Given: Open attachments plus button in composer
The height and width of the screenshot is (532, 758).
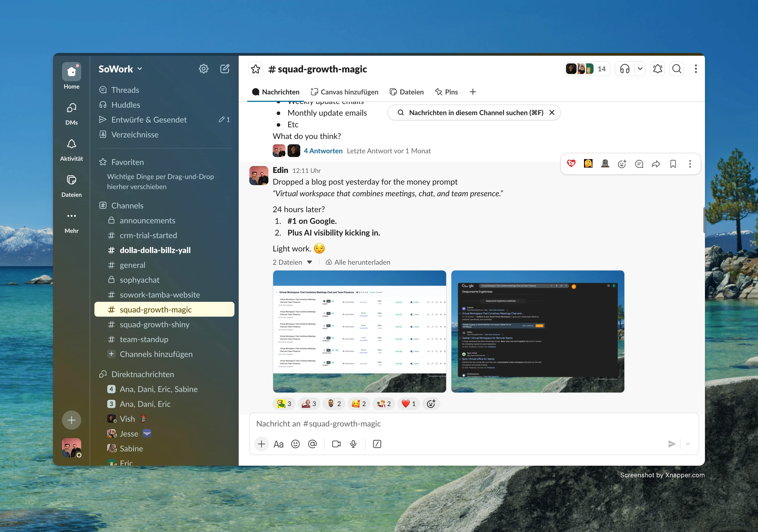Looking at the screenshot, I should click(x=261, y=444).
